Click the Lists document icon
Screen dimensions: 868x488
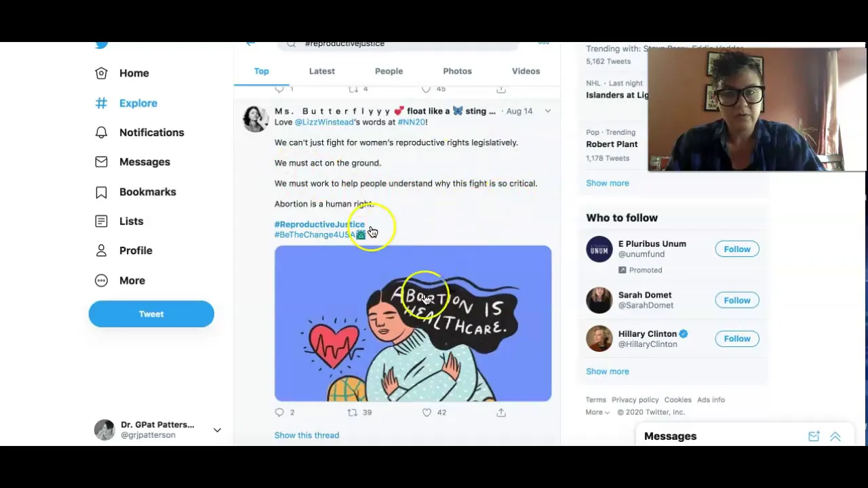tap(101, 221)
